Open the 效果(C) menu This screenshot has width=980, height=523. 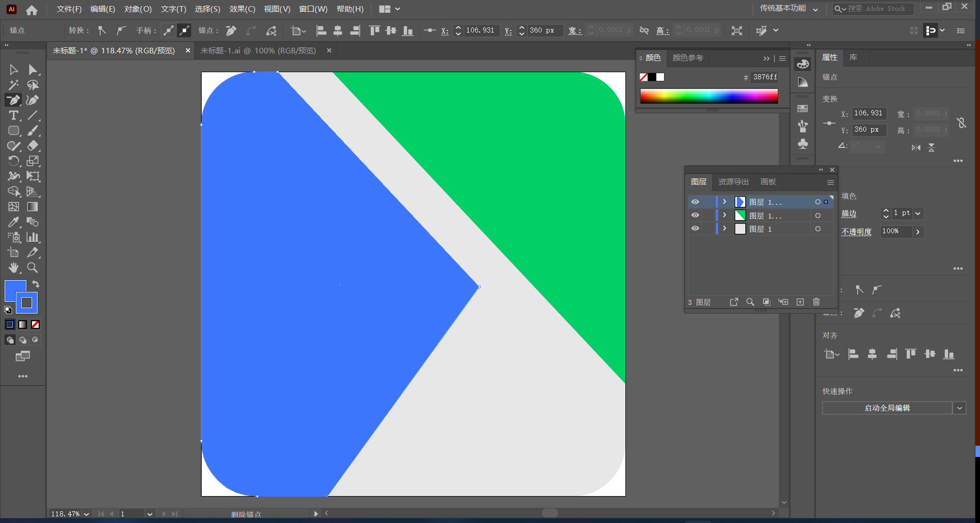click(x=242, y=9)
